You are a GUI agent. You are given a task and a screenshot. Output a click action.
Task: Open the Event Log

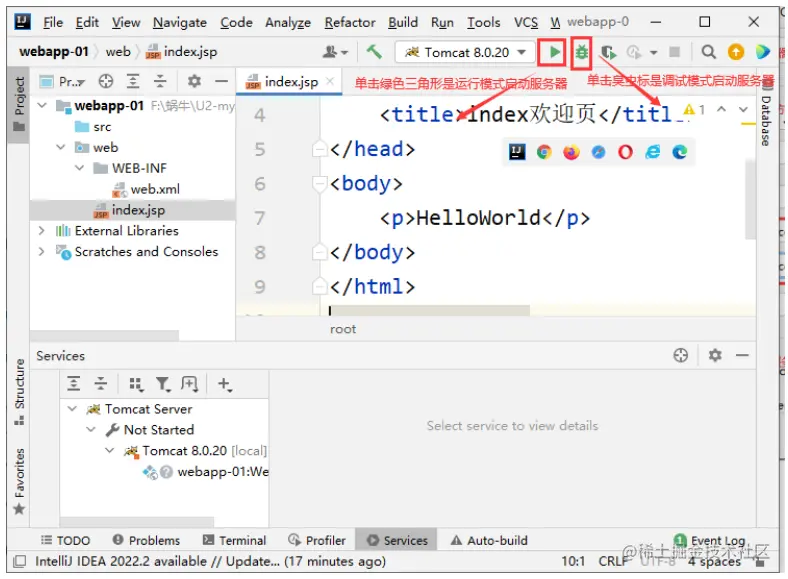[x=709, y=540]
